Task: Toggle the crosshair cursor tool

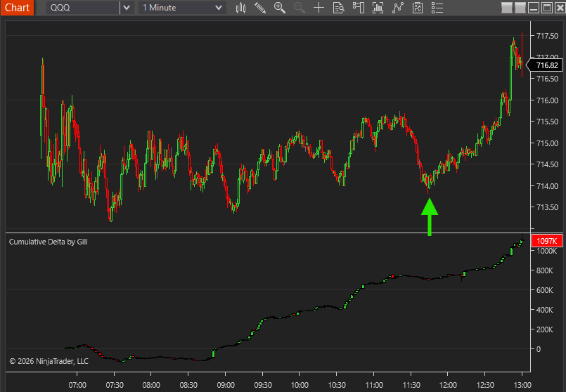Action: [x=319, y=8]
